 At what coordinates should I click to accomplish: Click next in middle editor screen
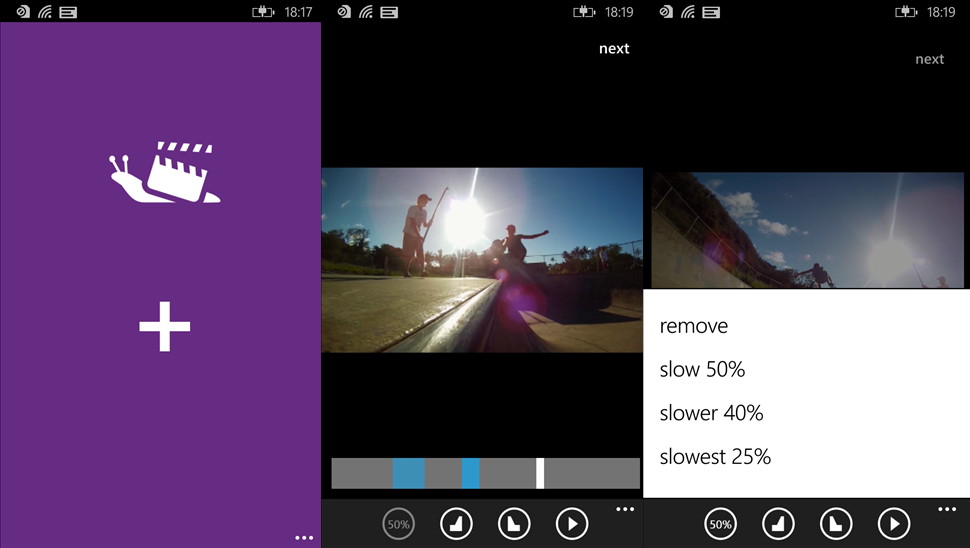click(614, 49)
